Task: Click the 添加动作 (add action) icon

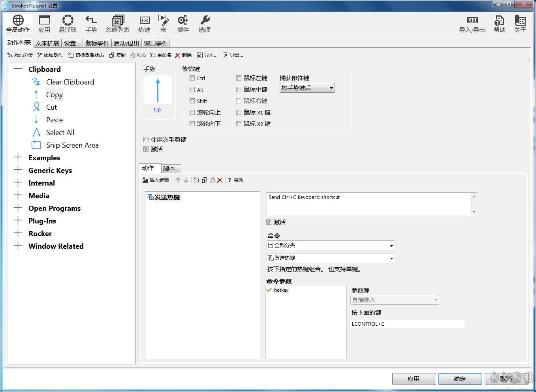Action: coord(50,55)
